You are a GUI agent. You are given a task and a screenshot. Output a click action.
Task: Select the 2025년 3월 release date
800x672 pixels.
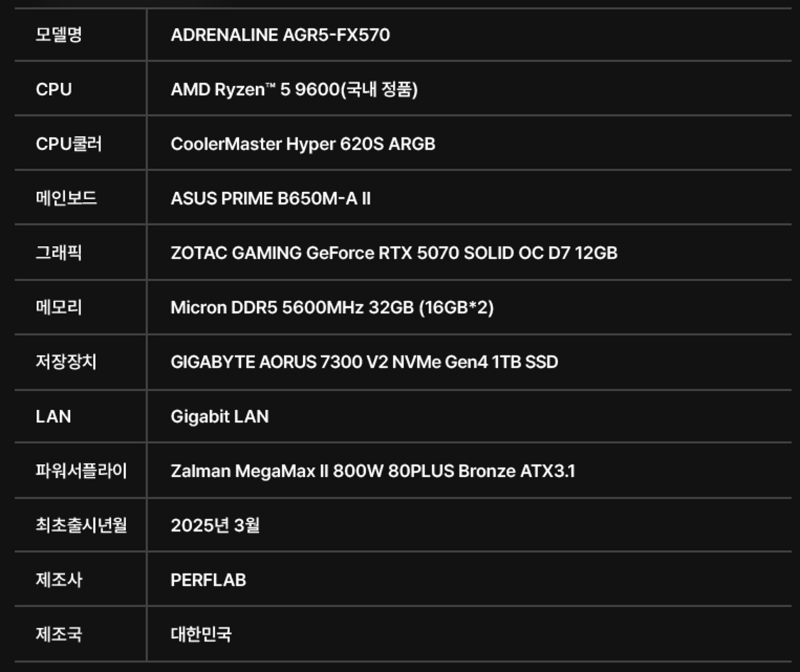[215, 525]
